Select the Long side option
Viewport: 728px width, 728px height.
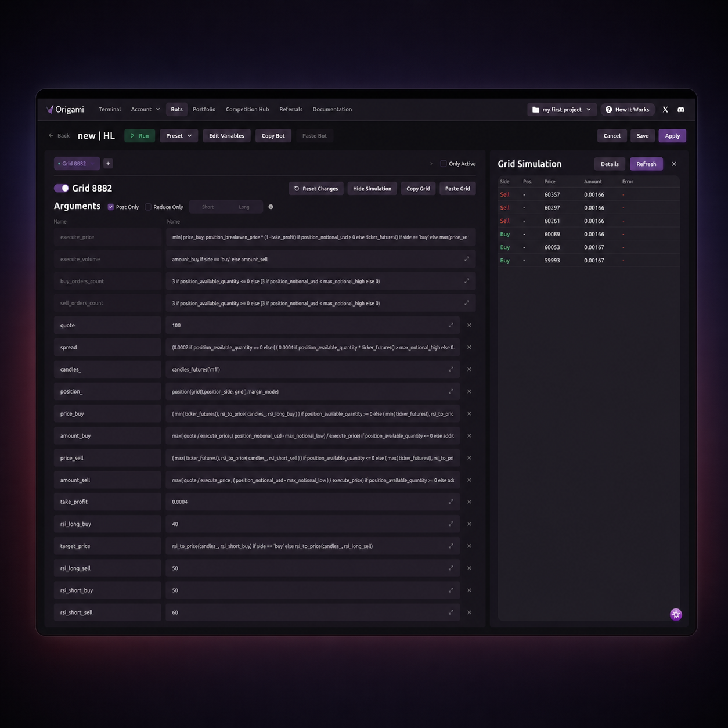244,207
